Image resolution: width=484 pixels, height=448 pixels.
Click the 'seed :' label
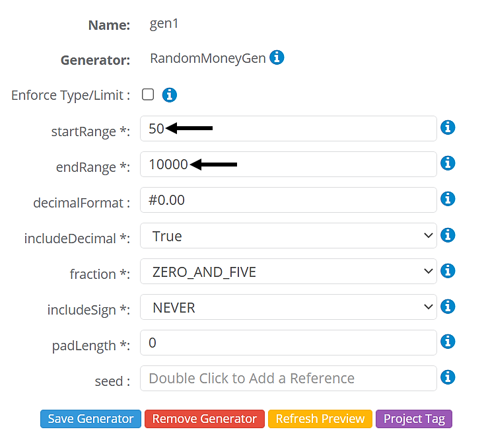(113, 381)
